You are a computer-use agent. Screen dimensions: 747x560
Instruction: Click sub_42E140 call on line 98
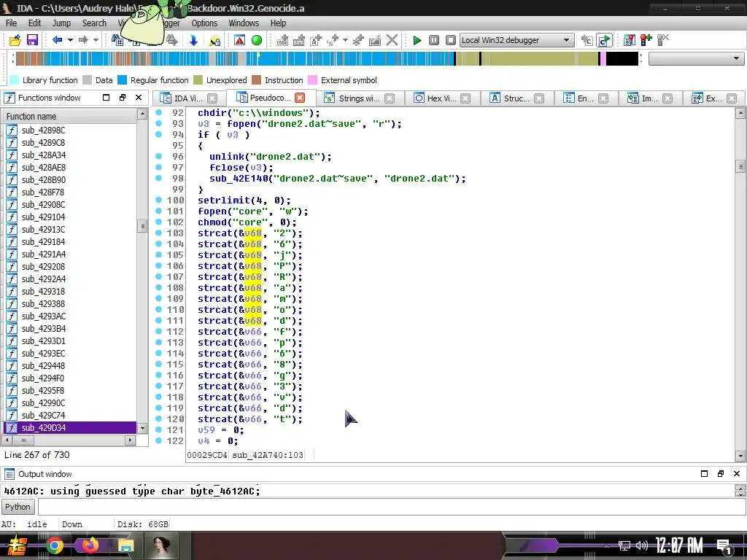click(x=239, y=179)
